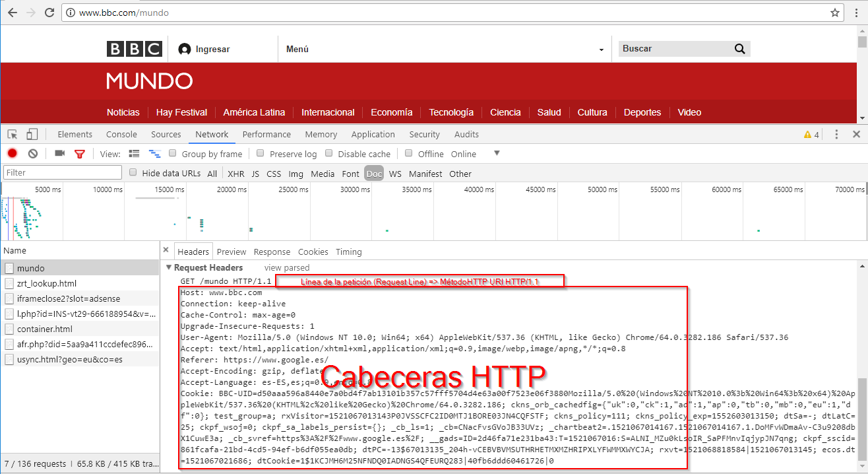
Task: Switch to the Console tab
Action: [x=121, y=135]
